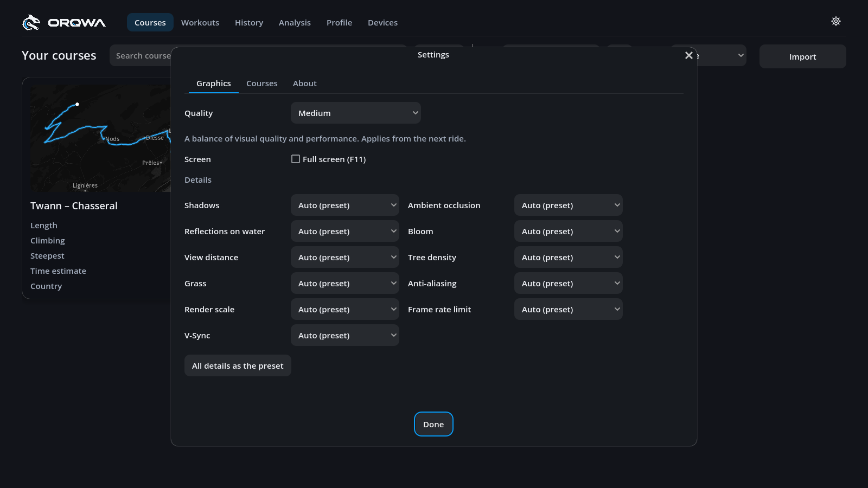
Task: Switch to the Courses settings tab
Action: (262, 84)
